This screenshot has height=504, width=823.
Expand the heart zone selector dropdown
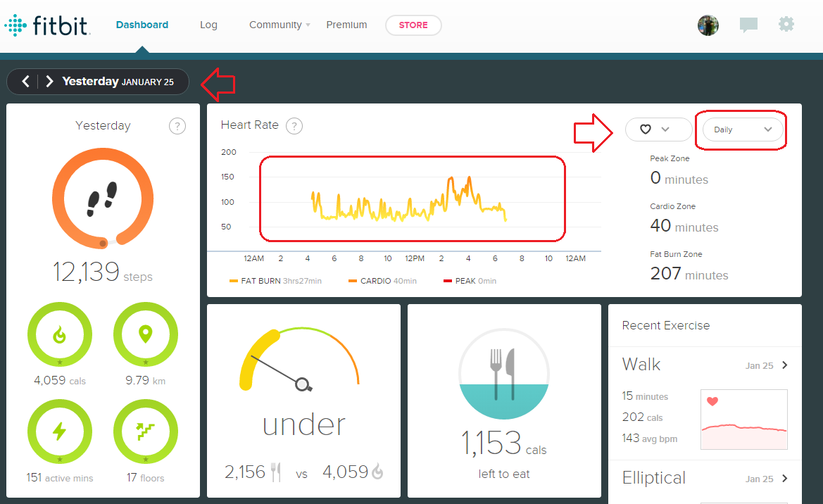658,130
